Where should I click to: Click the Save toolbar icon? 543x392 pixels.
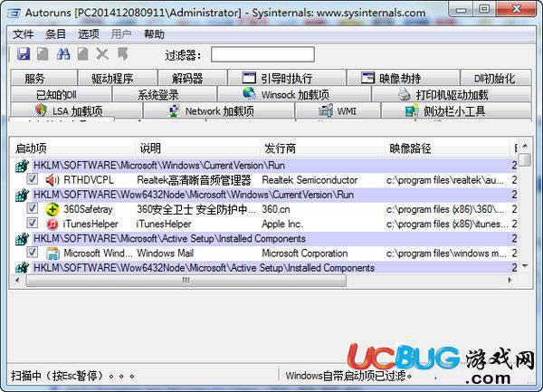tap(24, 54)
